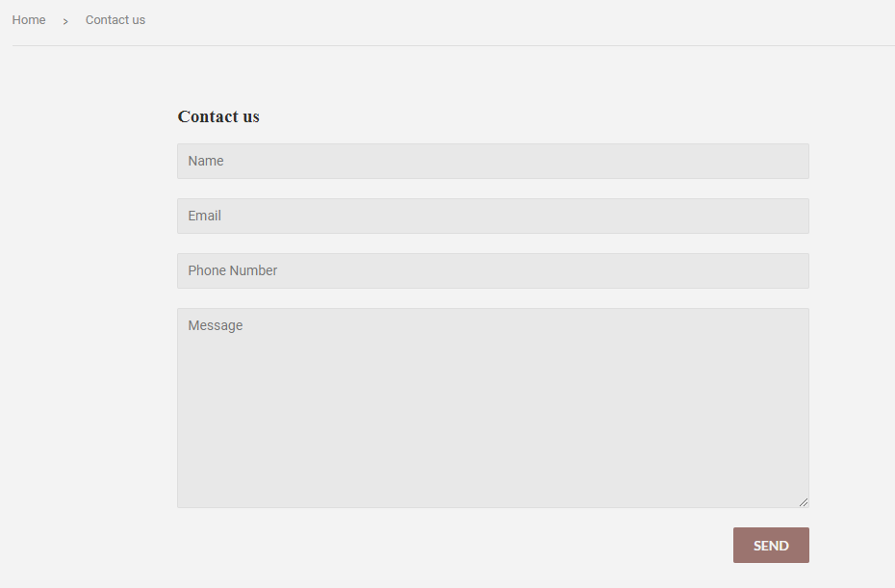Click the divider line under the breadcrumb

(x=453, y=45)
